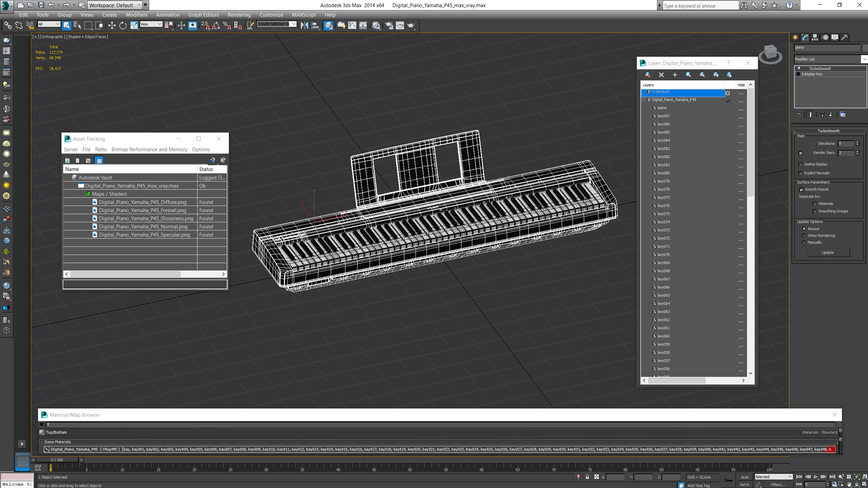Screen dimensions: 868x488
Task: Click the time slider at 0 / 100
Action: (x=57, y=460)
